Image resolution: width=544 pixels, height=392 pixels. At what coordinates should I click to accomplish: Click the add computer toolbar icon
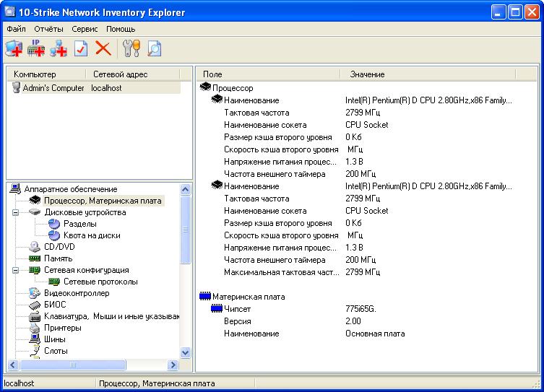(14, 48)
